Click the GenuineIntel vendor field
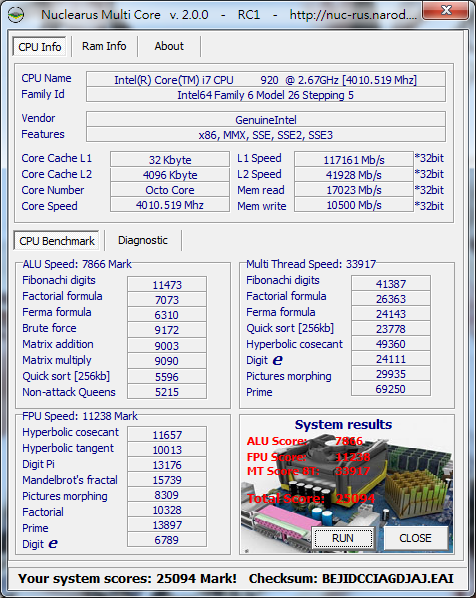476x598 pixels. 265,120
